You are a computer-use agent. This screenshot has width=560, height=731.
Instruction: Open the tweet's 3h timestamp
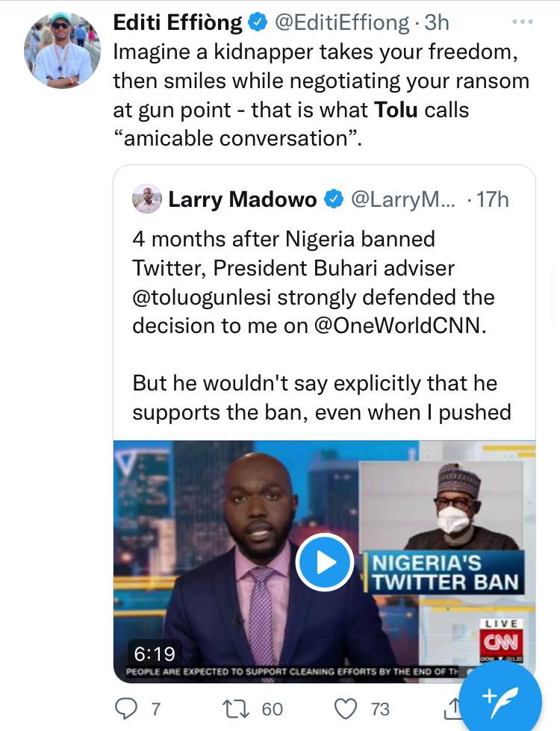437,23
